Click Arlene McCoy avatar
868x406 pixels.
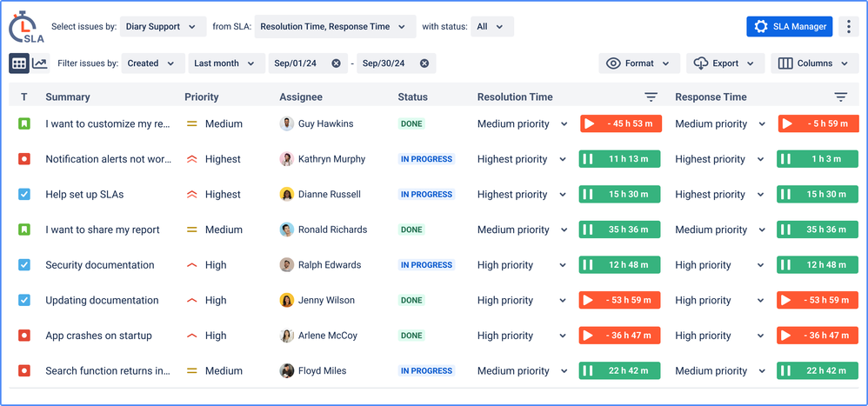tap(287, 336)
